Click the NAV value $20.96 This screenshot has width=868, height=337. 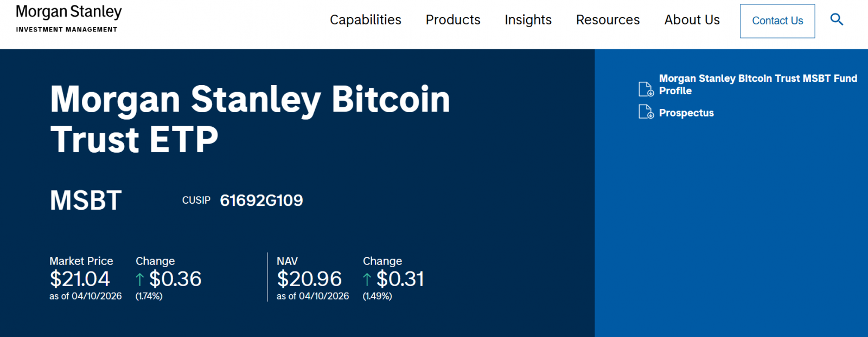point(309,279)
